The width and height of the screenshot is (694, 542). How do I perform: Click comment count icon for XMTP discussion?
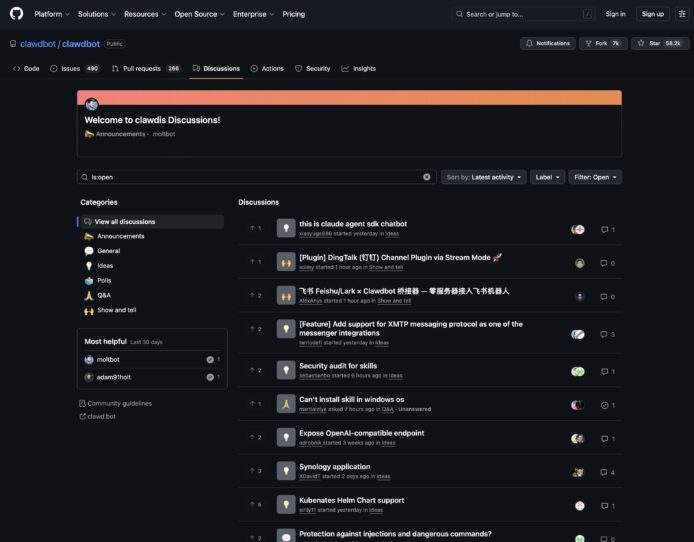[x=607, y=334]
